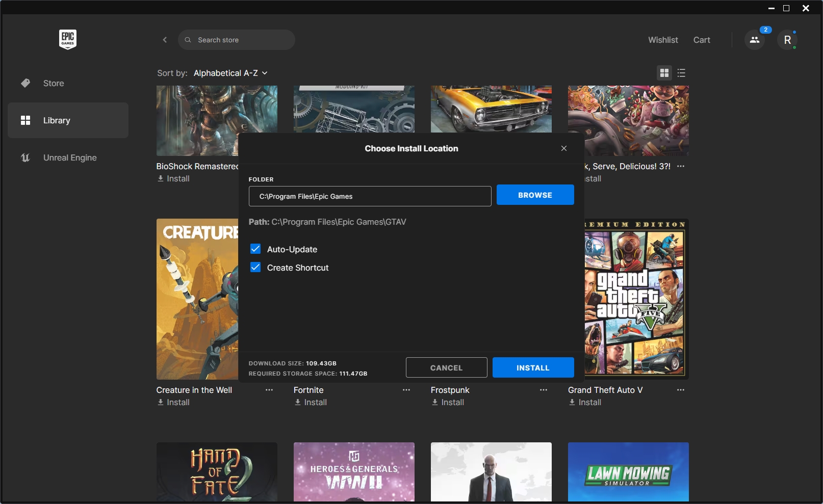823x504 pixels.
Task: Click the Browse button
Action: 535,195
